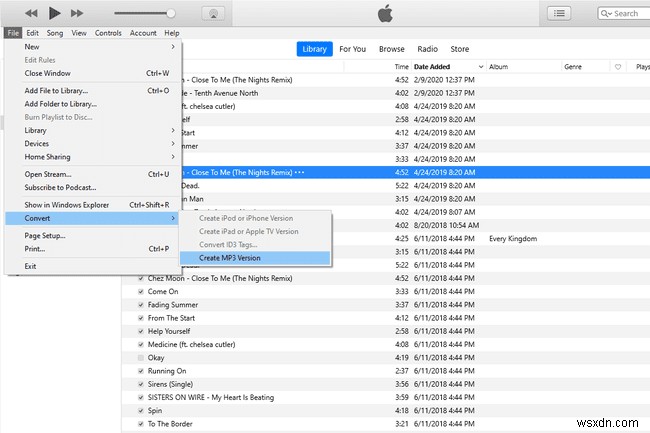Uncheck the Medicine ft. chelsea cutler checkbox
650x433 pixels.
[141, 345]
